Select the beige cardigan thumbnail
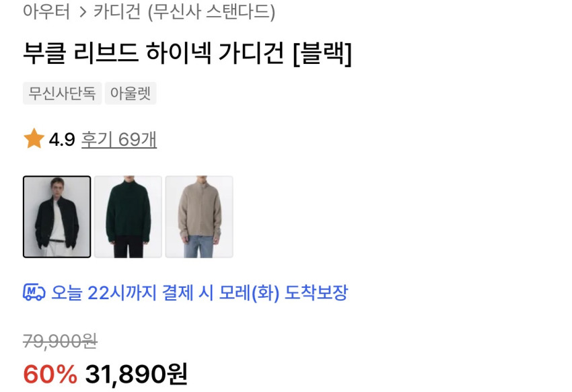This screenshot has width=572, height=392. click(x=199, y=217)
